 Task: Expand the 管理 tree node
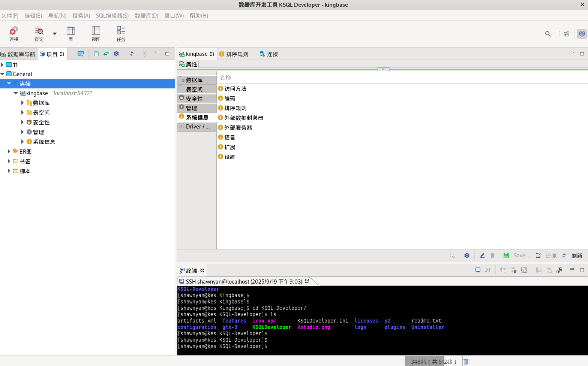[x=22, y=132]
